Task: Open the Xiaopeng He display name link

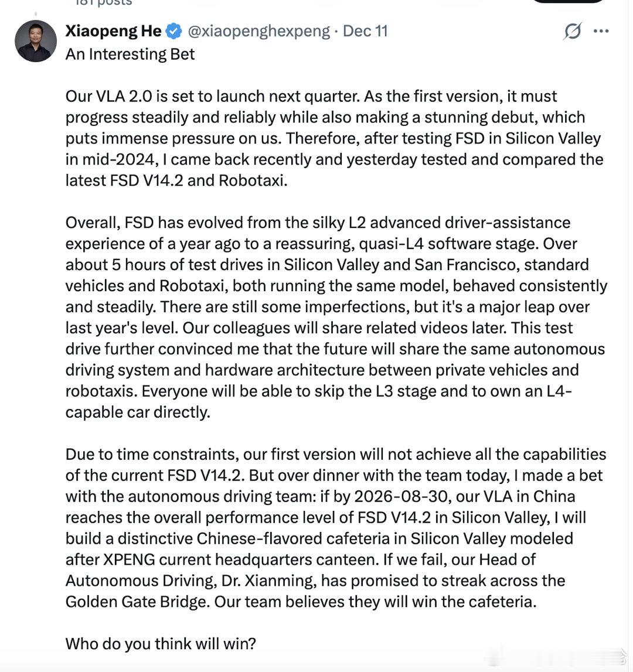Action: click(x=113, y=31)
